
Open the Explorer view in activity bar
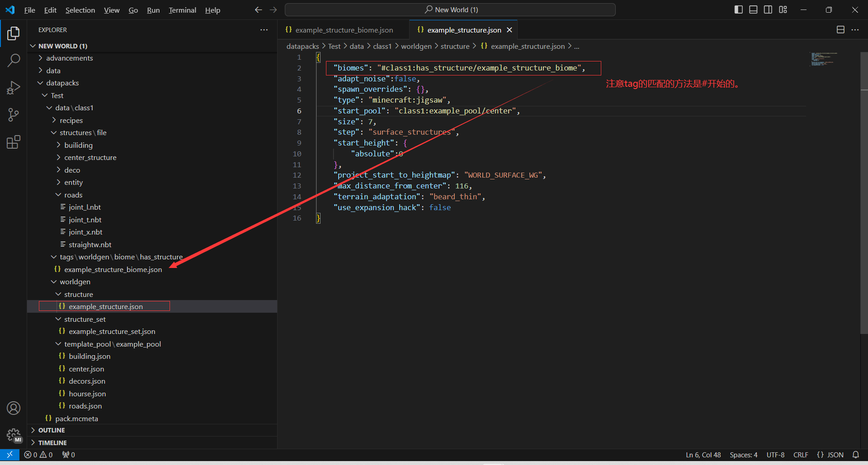[14, 33]
